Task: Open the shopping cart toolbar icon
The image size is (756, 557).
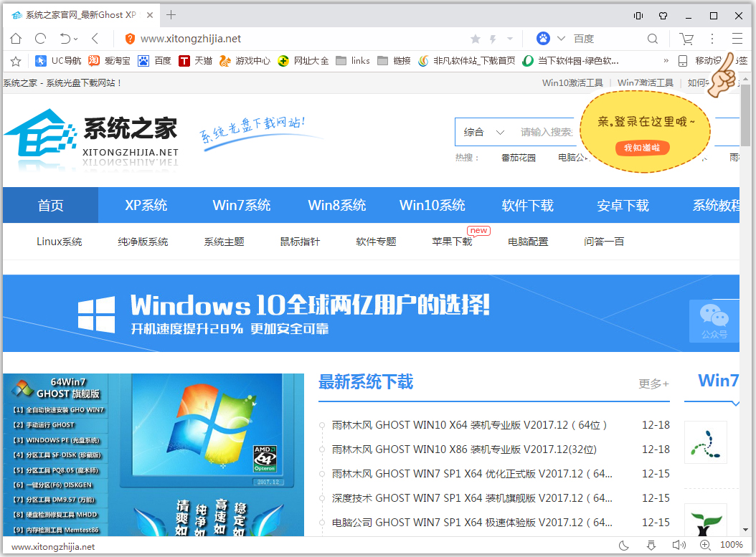Action: [686, 39]
